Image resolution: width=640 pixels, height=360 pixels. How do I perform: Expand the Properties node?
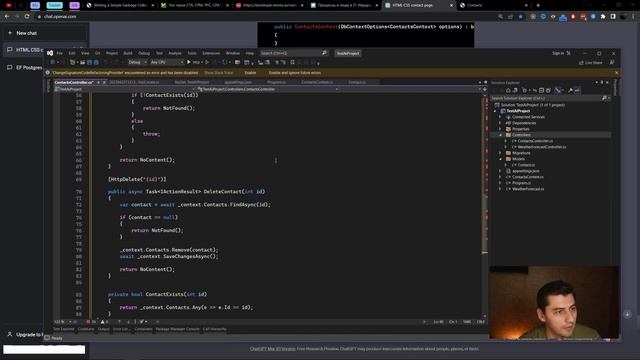(500, 129)
